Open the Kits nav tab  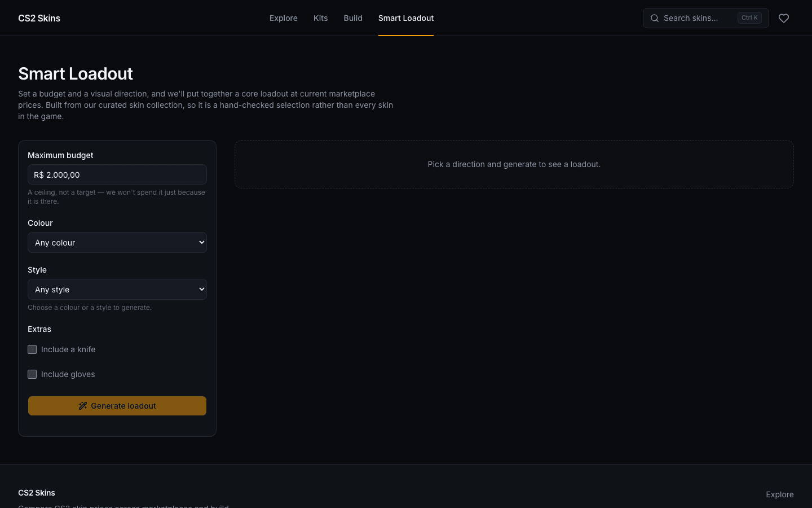(321, 18)
